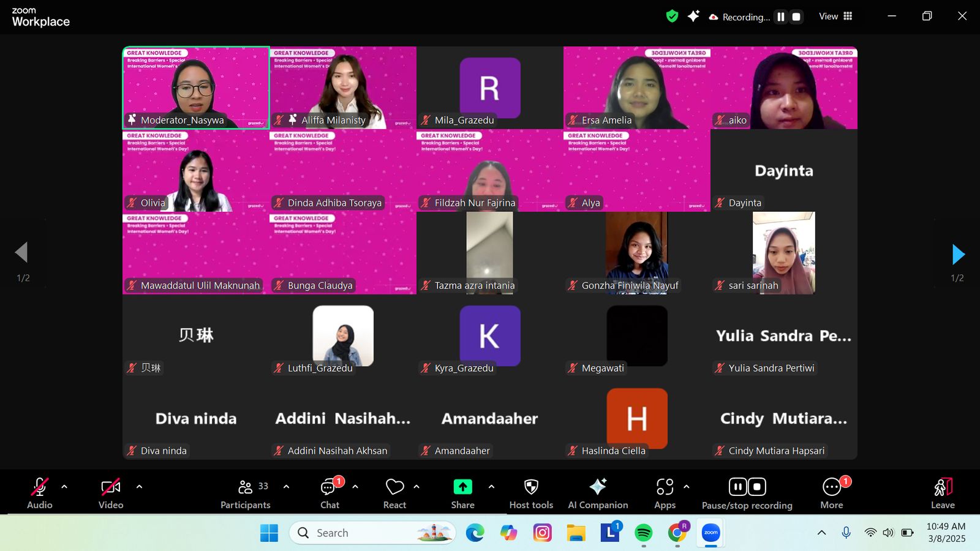Stop recording using the top bar square button
Image resolution: width=980 pixels, height=551 pixels.
pyautogui.click(x=796, y=17)
